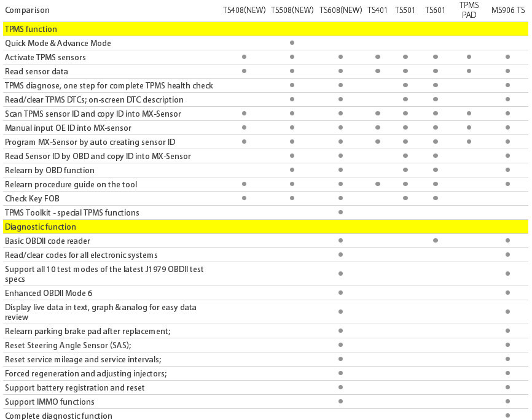Screen dimensions: 532x420
Task: Click Reset Steering Angle Sensor (SAS) label
Action: [x=68, y=345]
